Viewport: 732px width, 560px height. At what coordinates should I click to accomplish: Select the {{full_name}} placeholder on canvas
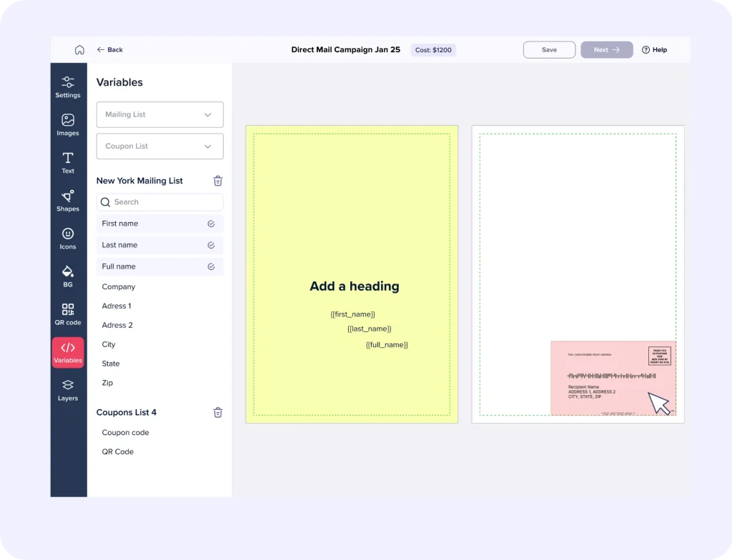coord(387,345)
